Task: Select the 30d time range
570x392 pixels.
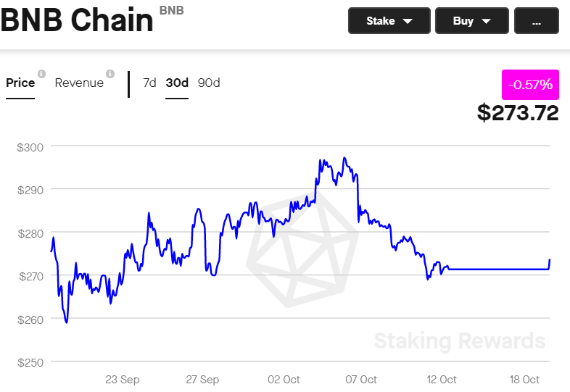Action: point(177,83)
